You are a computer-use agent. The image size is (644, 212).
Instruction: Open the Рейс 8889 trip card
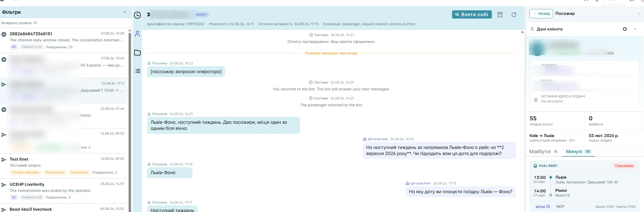point(584,186)
